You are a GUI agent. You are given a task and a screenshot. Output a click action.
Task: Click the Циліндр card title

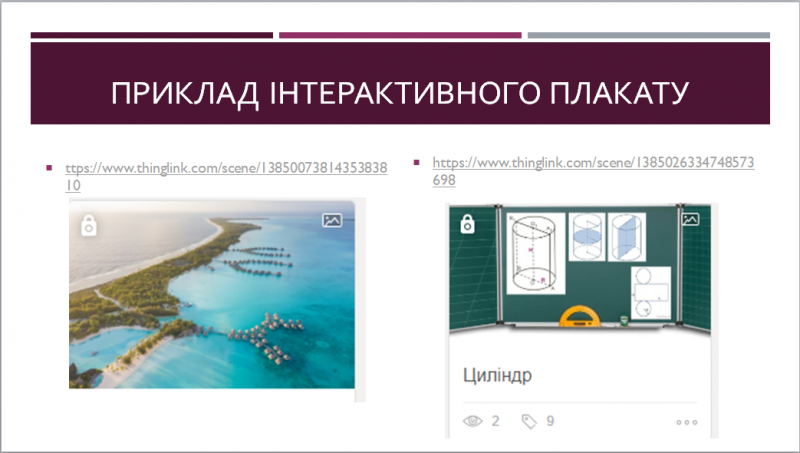coord(497,375)
